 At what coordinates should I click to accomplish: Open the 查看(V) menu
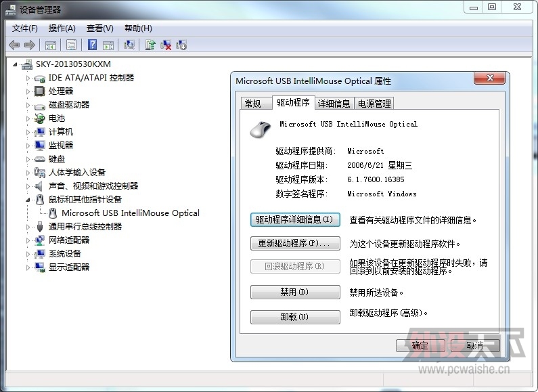[x=100, y=28]
